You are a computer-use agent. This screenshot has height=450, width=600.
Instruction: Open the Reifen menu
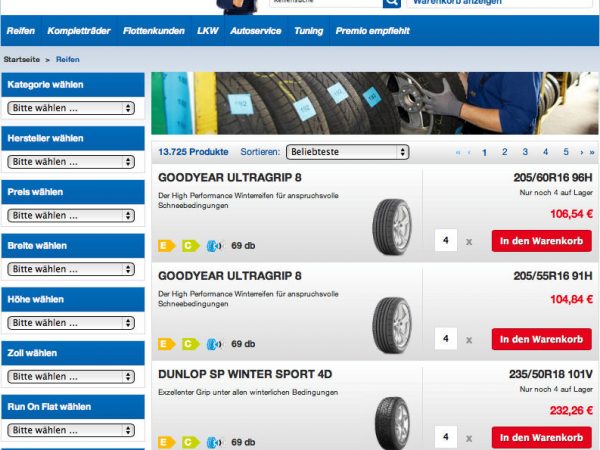pos(21,31)
